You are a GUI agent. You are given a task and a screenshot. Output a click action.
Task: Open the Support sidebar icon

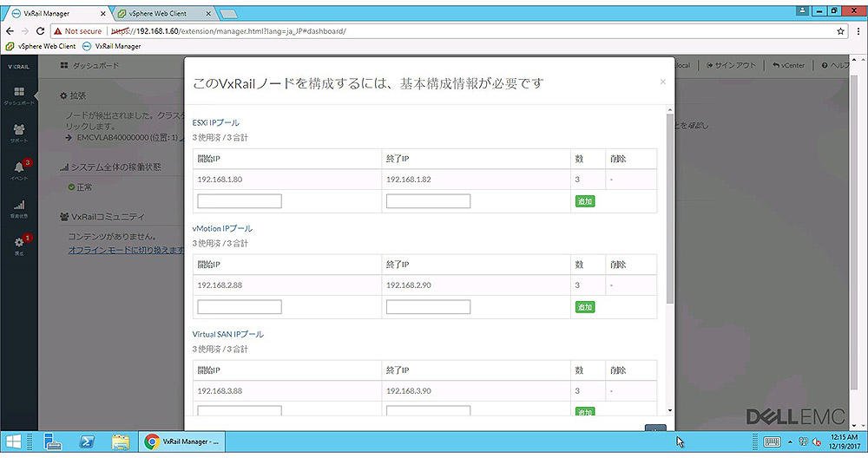tap(19, 132)
